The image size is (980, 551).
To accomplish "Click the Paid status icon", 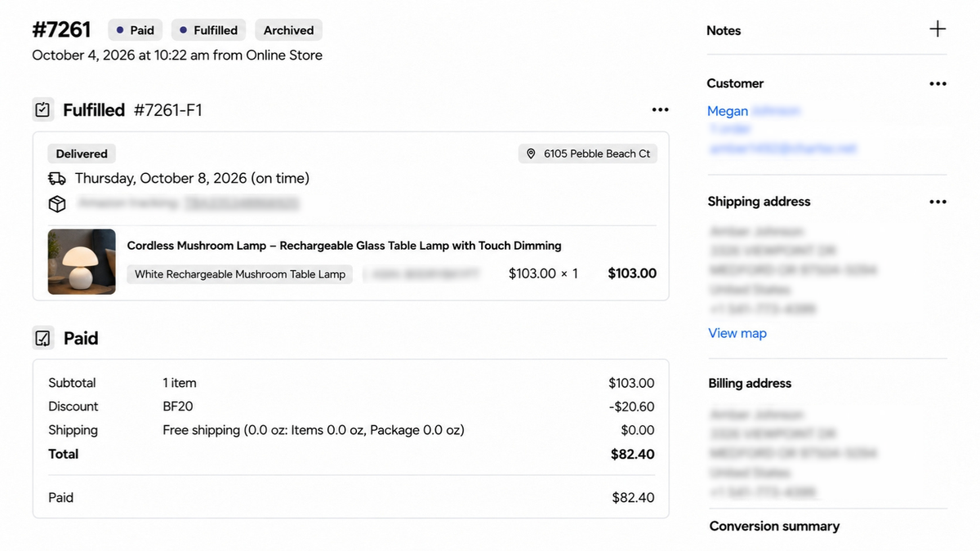I will point(43,338).
